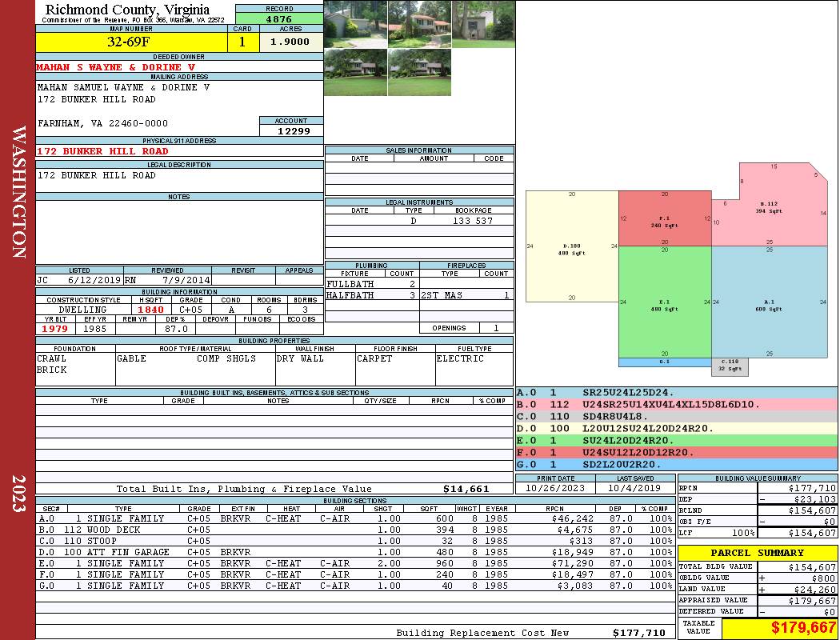This screenshot has height=640, width=840.
Task: Click the gray C.110 32 SqFt stoop section
Action: 730,367
